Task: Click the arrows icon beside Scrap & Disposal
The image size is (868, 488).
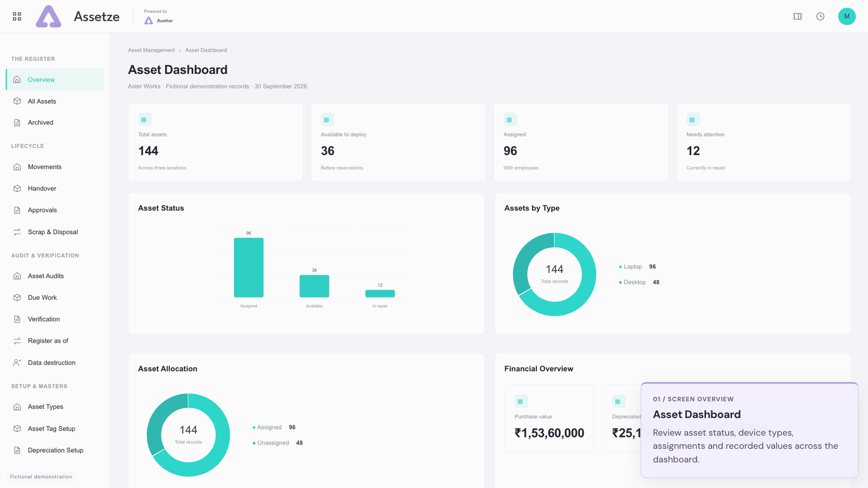Action: [17, 232]
